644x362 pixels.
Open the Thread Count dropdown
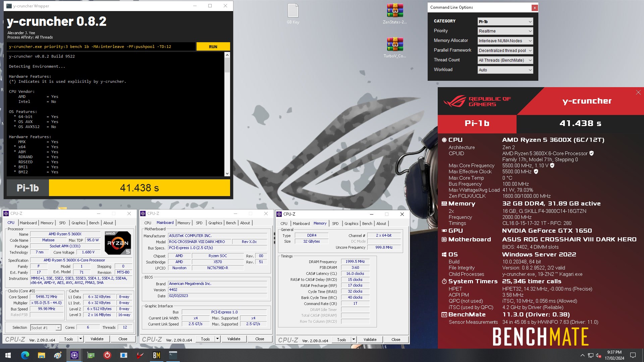tap(505, 60)
